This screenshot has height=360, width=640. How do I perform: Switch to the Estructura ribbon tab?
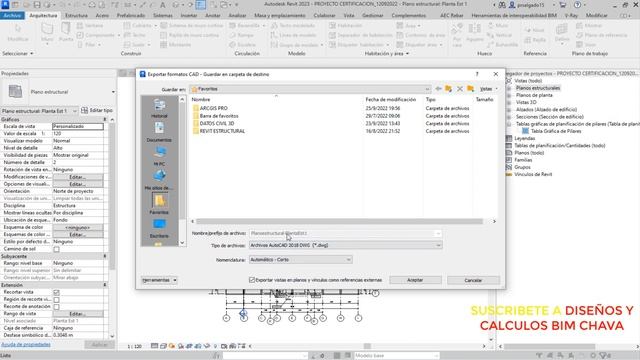76,15
